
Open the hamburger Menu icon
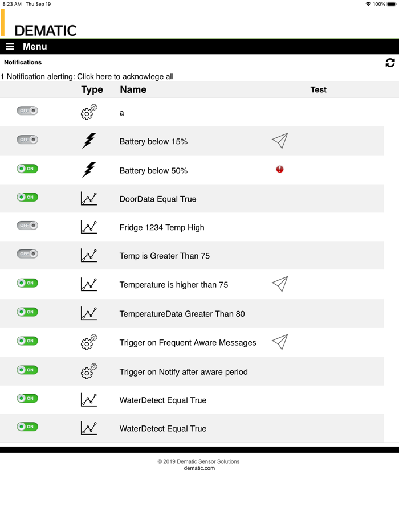pyautogui.click(x=10, y=46)
